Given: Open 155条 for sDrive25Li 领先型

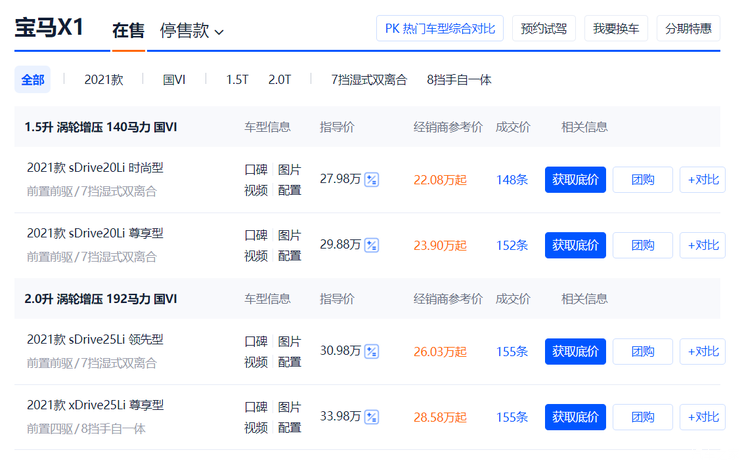Looking at the screenshot, I should tap(512, 352).
